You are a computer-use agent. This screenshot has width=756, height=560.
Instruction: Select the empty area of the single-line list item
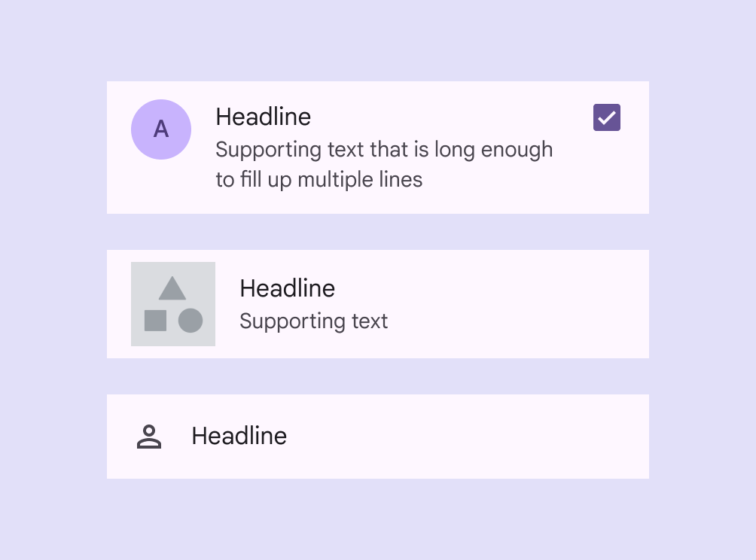pos(467,437)
